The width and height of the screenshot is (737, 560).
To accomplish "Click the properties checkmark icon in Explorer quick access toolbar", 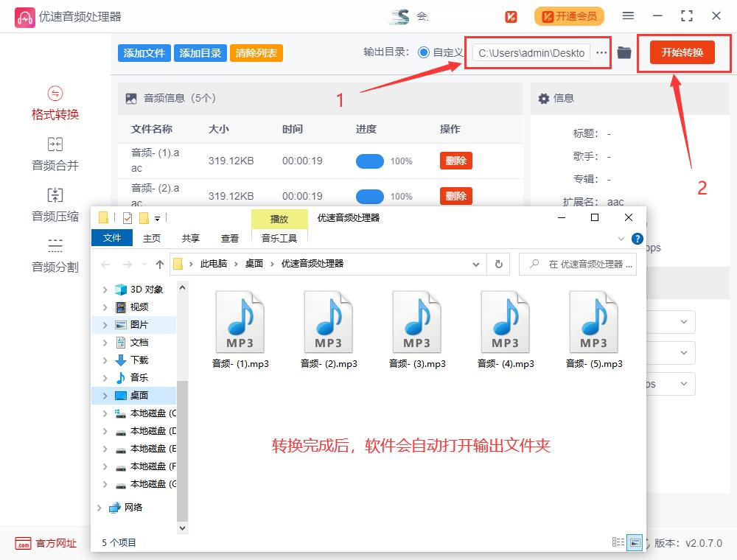I will click(128, 218).
